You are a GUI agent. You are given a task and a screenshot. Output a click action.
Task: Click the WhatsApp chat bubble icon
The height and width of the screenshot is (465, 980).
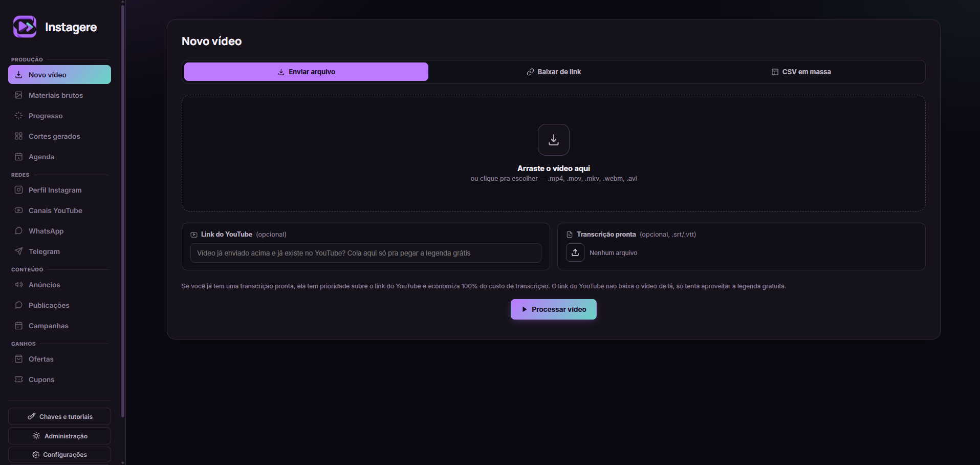pyautogui.click(x=19, y=231)
